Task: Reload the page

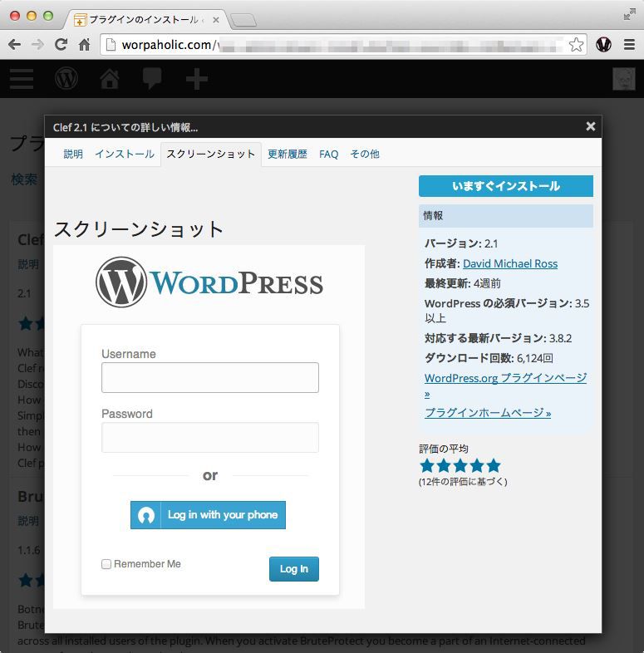Action: pyautogui.click(x=61, y=44)
